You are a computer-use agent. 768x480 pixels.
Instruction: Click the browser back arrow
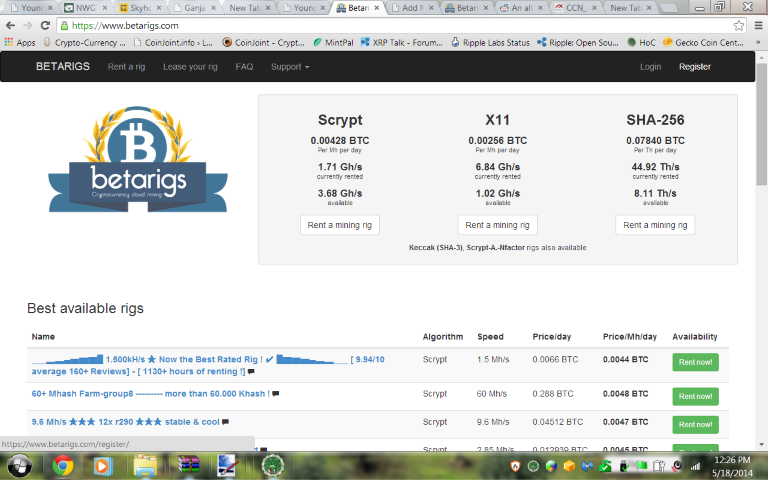(10, 25)
